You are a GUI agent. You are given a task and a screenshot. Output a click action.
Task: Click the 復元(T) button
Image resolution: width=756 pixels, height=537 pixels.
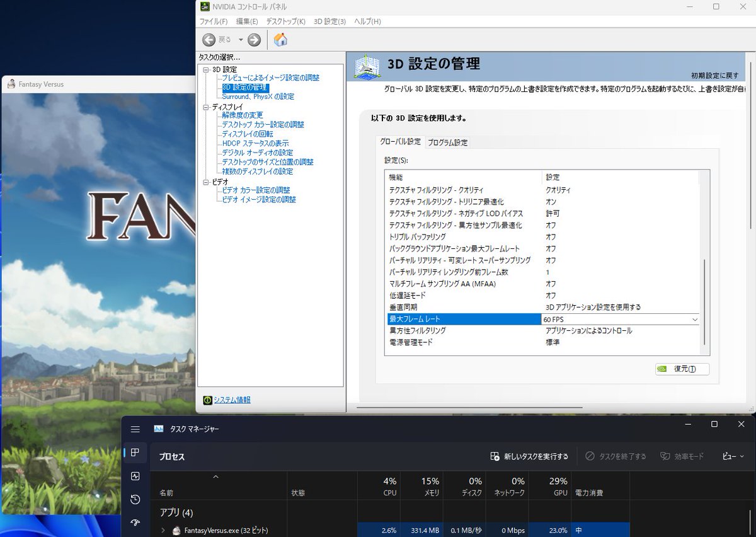[x=682, y=369]
